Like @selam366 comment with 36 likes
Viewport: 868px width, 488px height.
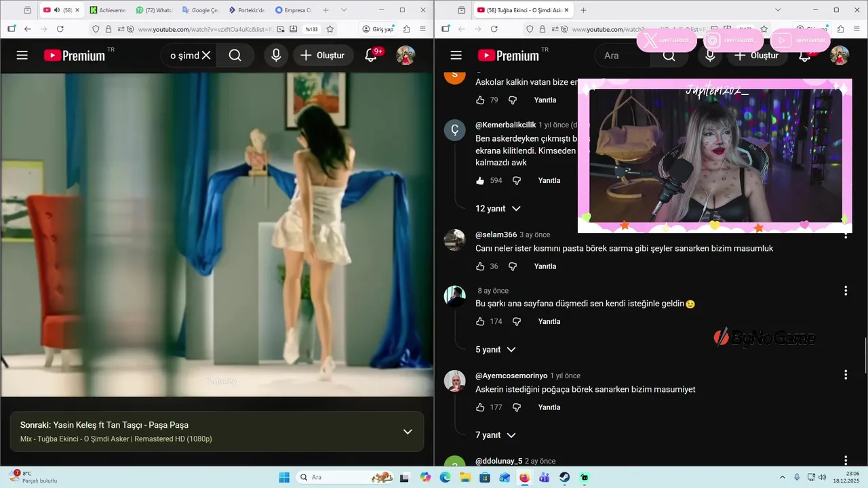pyautogui.click(x=480, y=266)
